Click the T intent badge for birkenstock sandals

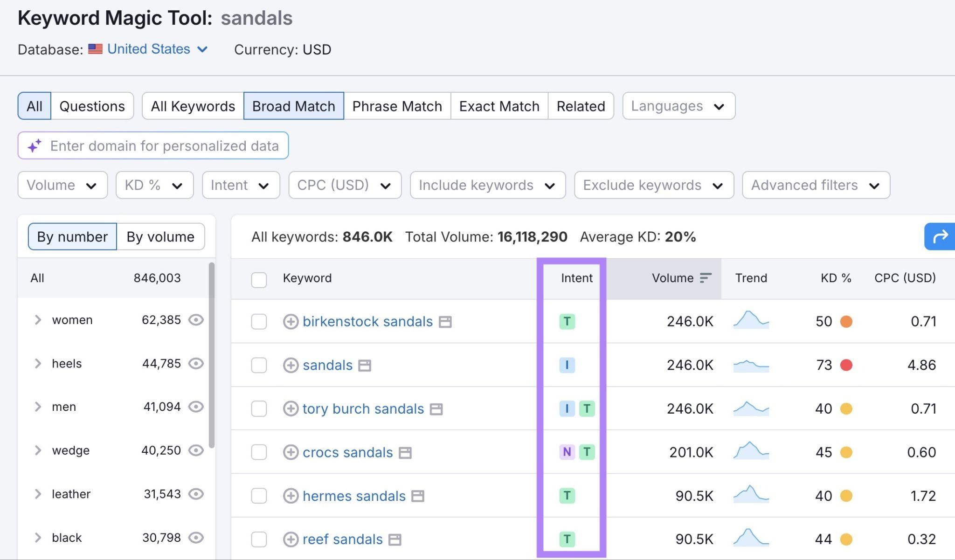point(567,321)
